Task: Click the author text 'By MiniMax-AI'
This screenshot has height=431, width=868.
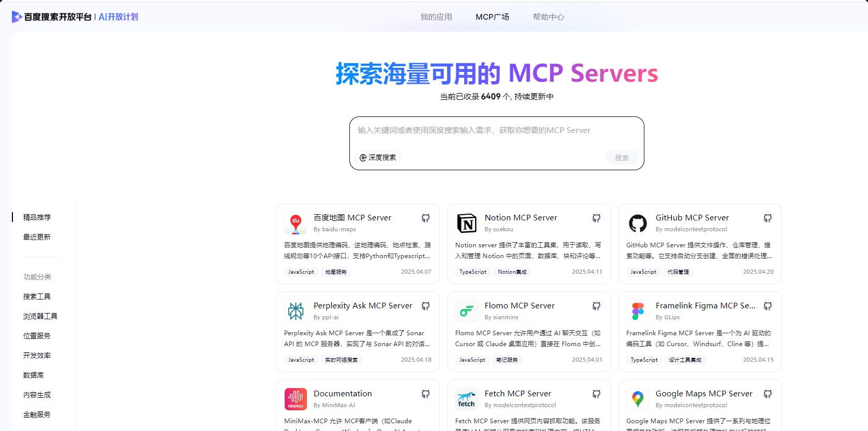Action: click(334, 405)
